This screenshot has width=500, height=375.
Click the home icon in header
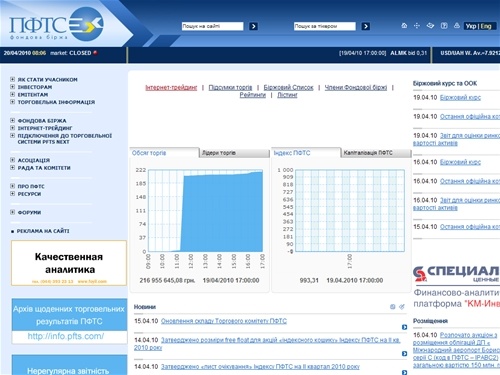404,26
